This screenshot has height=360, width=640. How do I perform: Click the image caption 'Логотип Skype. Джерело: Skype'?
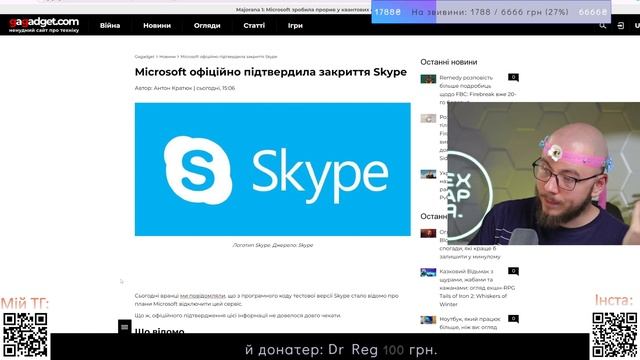tap(273, 245)
